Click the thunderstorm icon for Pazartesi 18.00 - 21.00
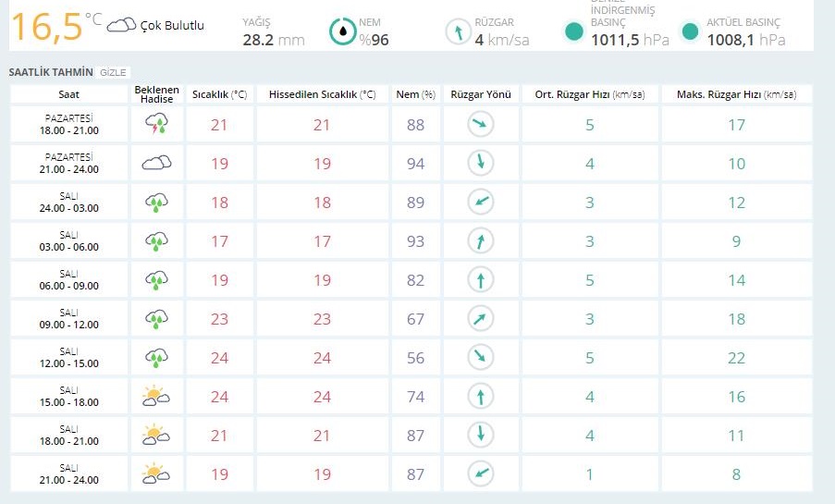835x504 pixels. click(156, 124)
